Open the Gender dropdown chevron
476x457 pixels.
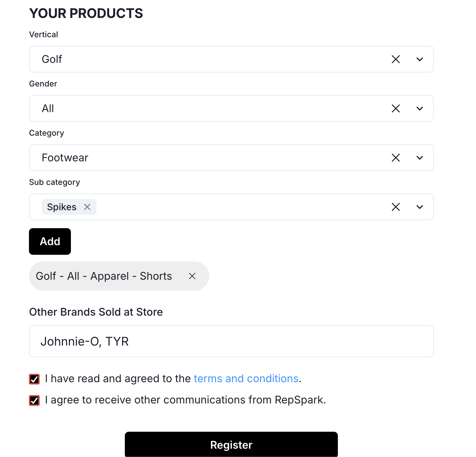[419, 108]
